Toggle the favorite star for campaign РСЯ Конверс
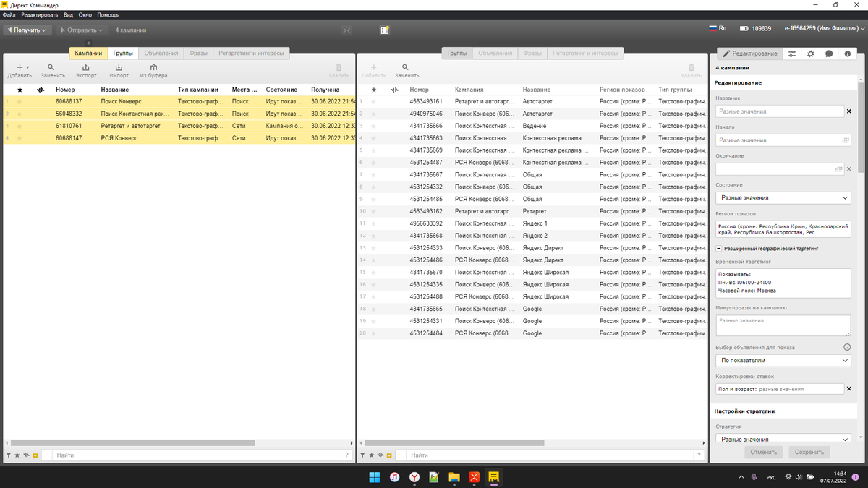 [x=20, y=138]
